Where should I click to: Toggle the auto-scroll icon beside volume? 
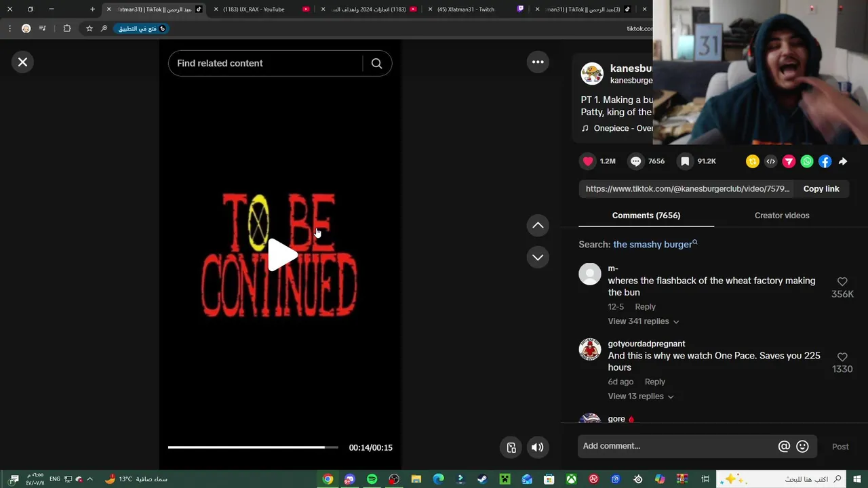(x=511, y=447)
